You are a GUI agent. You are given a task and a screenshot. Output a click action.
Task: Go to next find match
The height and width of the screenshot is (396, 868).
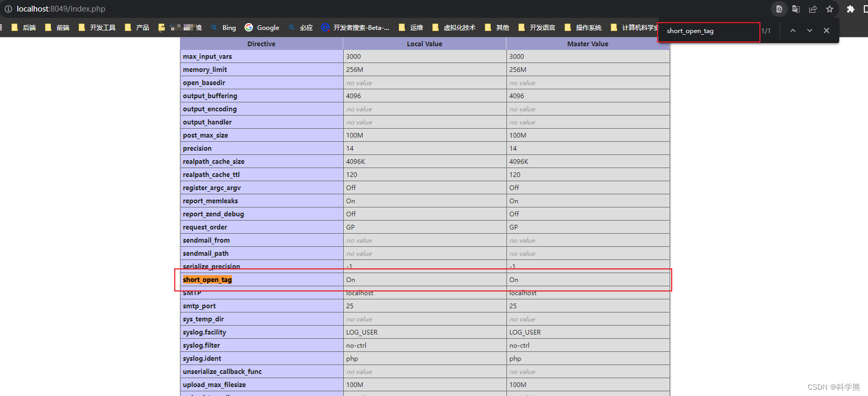(x=810, y=30)
